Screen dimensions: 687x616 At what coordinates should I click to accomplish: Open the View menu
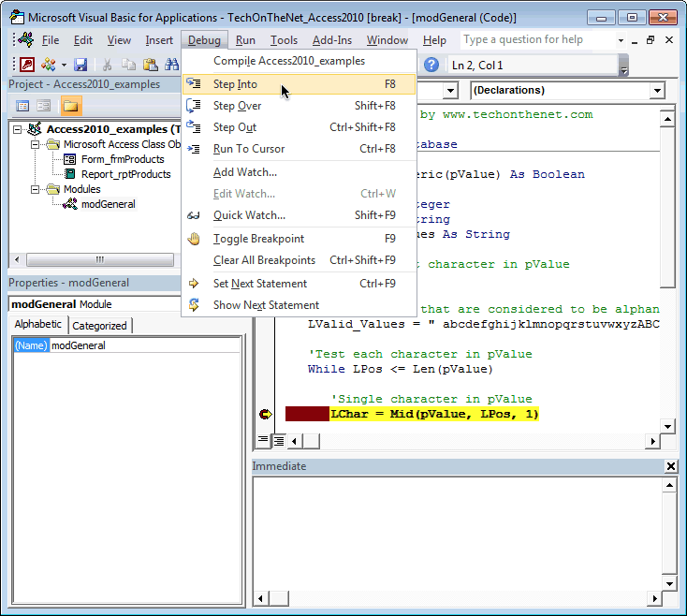[119, 40]
